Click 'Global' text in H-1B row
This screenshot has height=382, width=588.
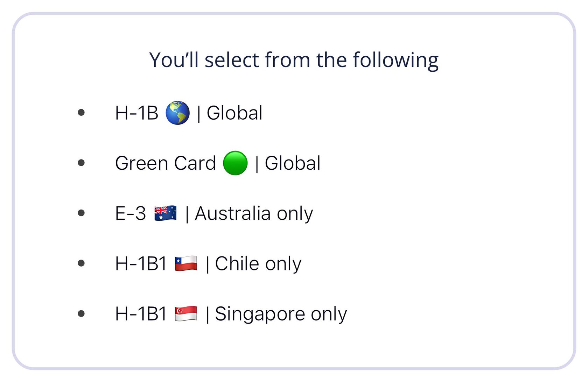234,113
